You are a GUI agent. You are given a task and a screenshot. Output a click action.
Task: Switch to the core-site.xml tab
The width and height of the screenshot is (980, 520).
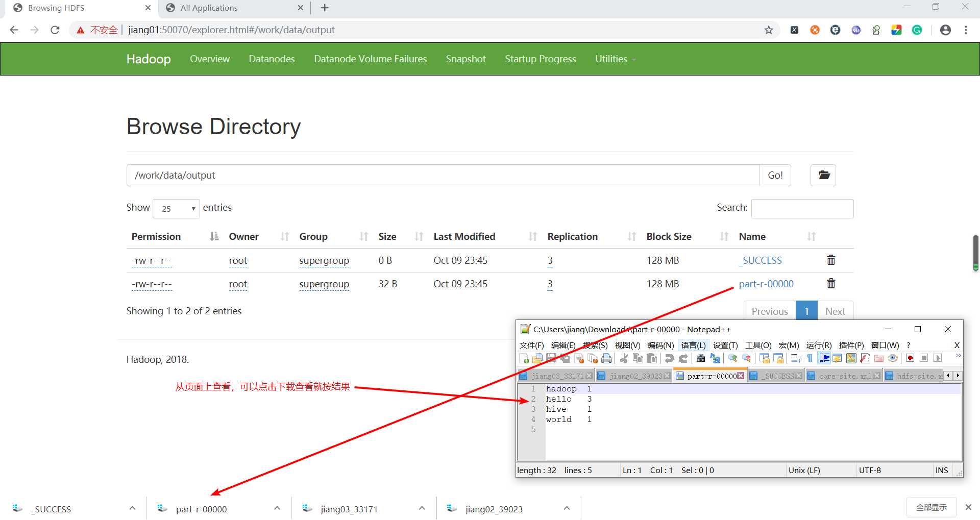click(x=845, y=376)
